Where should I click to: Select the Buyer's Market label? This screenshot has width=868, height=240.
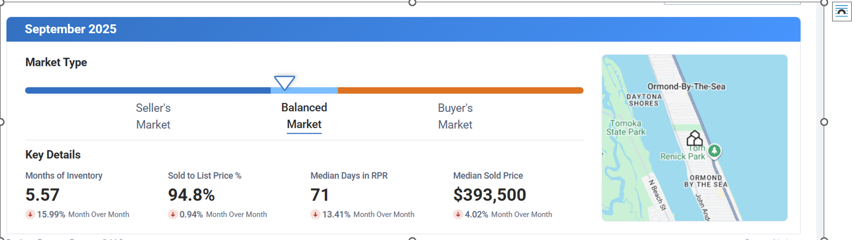pyautogui.click(x=455, y=116)
